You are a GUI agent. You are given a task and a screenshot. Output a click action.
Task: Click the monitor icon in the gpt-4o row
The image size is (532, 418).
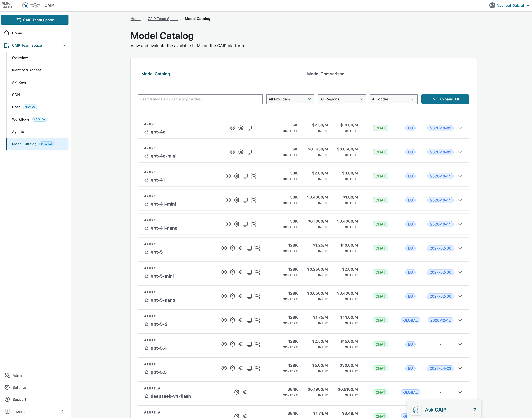[x=249, y=128]
